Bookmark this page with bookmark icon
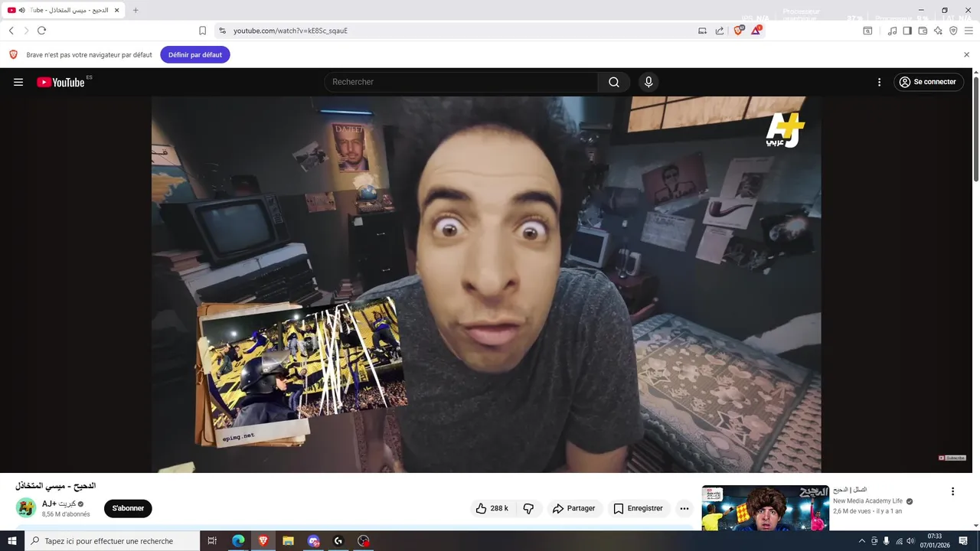The width and height of the screenshot is (980, 551). tap(202, 31)
